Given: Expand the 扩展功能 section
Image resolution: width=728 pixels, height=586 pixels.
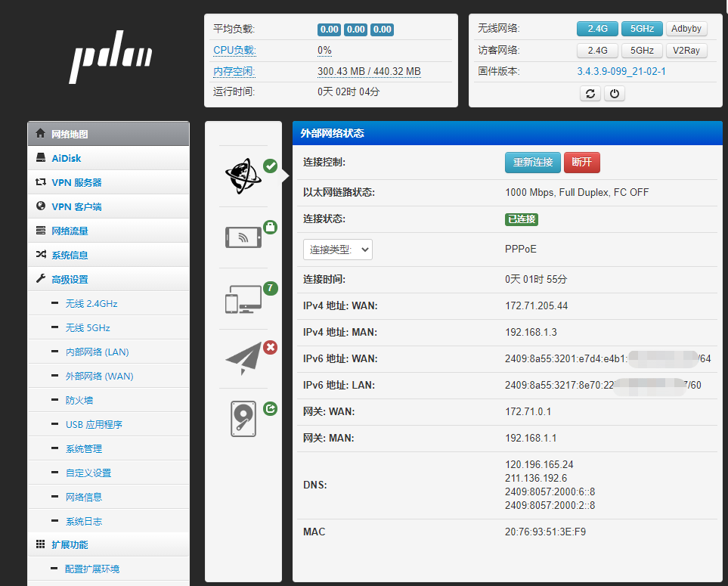Looking at the screenshot, I should click(70, 544).
